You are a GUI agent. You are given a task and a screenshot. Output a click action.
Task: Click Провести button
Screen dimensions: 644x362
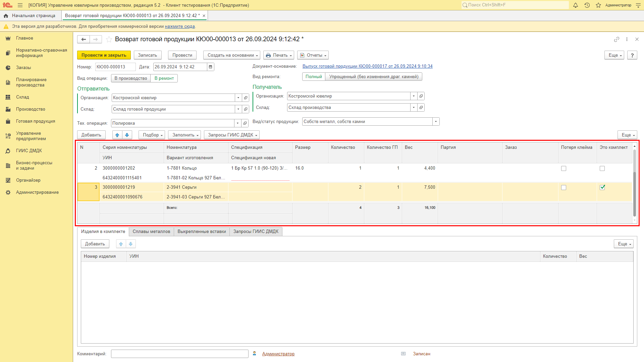pos(182,55)
